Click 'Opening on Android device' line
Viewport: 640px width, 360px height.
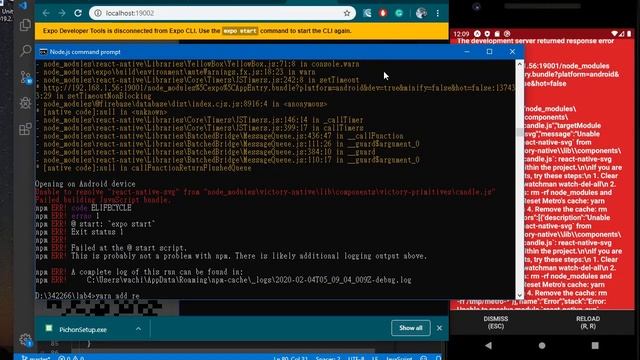click(x=85, y=184)
